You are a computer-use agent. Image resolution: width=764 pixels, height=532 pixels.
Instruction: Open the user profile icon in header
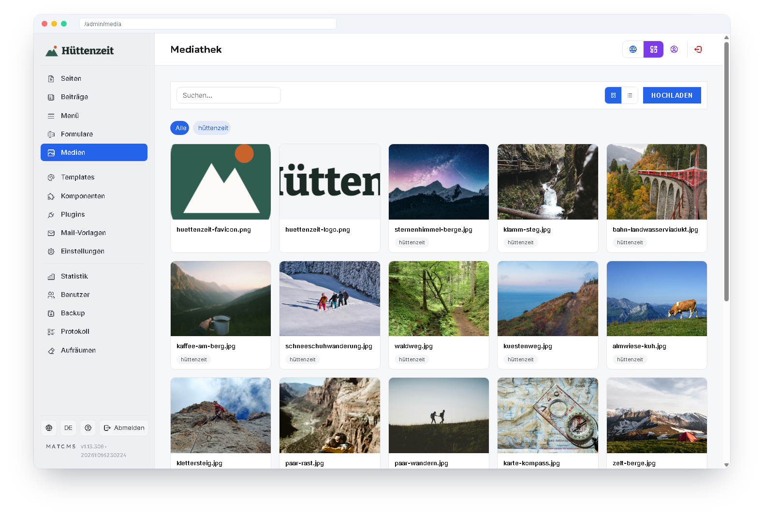point(674,49)
